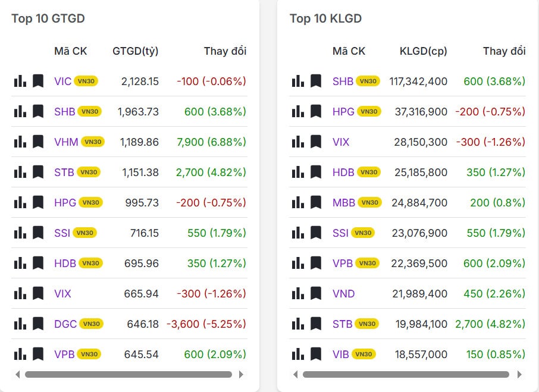539x392 pixels.
Task: Bookmark SHB in Top 10 GTGD list
Action: 38,111
